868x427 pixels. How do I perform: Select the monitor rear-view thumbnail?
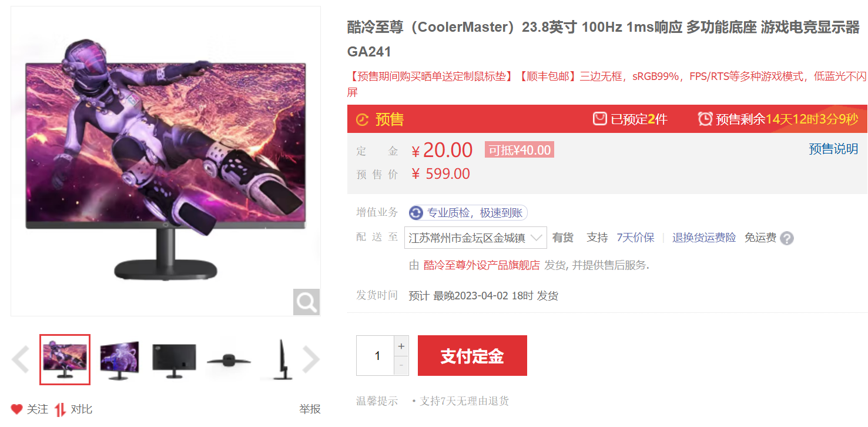(174, 359)
